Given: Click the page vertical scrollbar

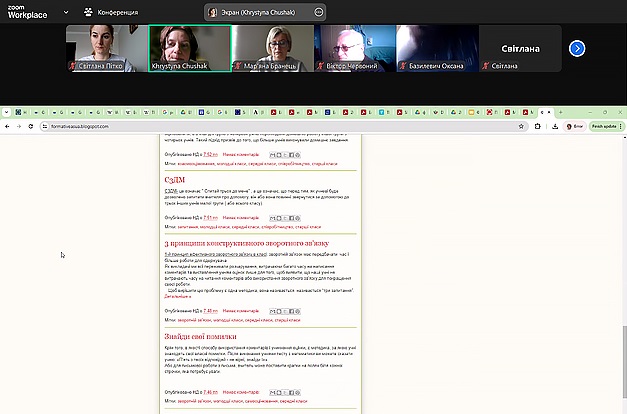Looking at the screenshot, I should tap(623, 340).
